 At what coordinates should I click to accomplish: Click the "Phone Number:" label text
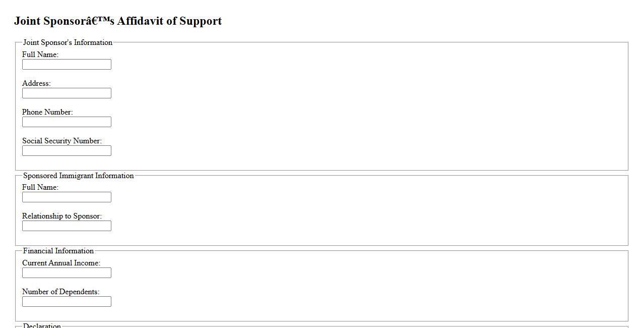47,112
